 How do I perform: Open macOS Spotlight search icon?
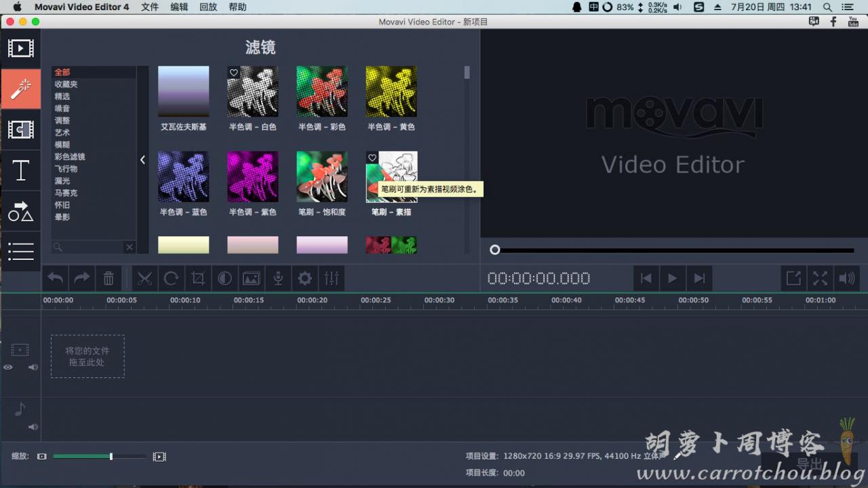click(x=827, y=7)
